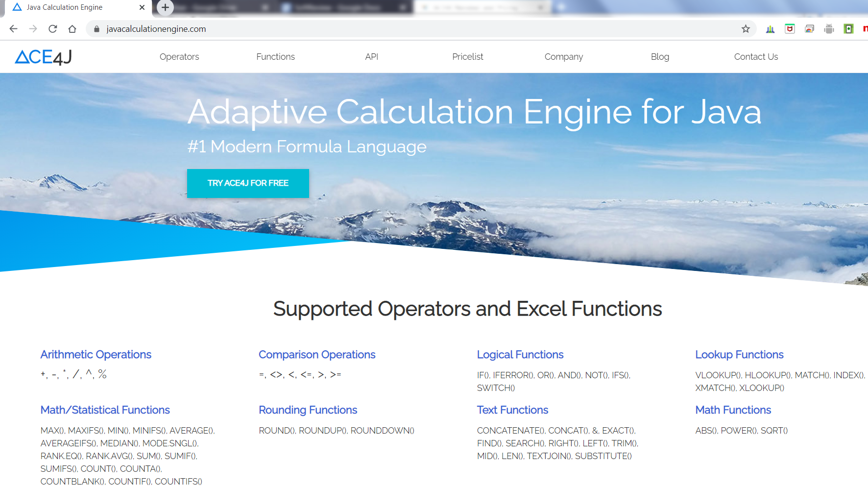Click the text 'ROUND(), ROUNDUP(), ROUNDDOWN()'
The height and width of the screenshot is (487, 868).
point(337,431)
